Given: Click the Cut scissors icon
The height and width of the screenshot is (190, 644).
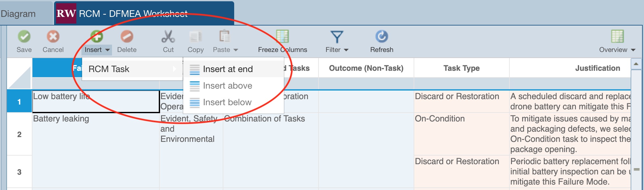Looking at the screenshot, I should click(168, 37).
